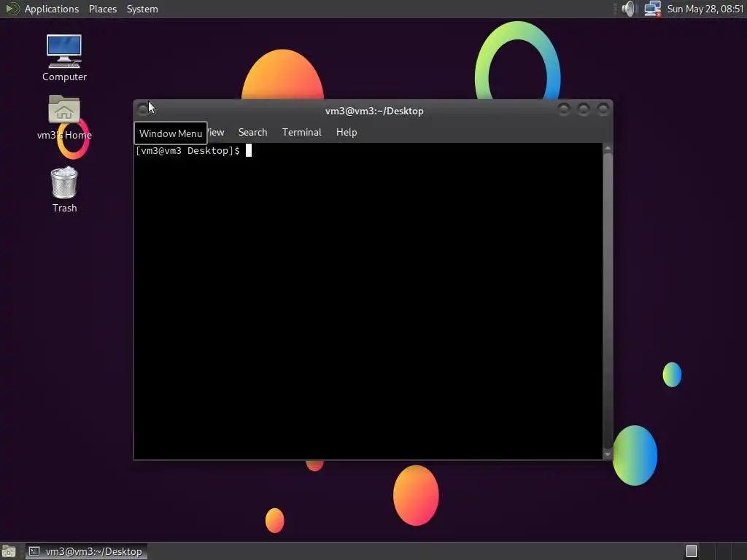The width and height of the screenshot is (747, 560).
Task: Click the network connection tray icon
Action: tap(652, 9)
